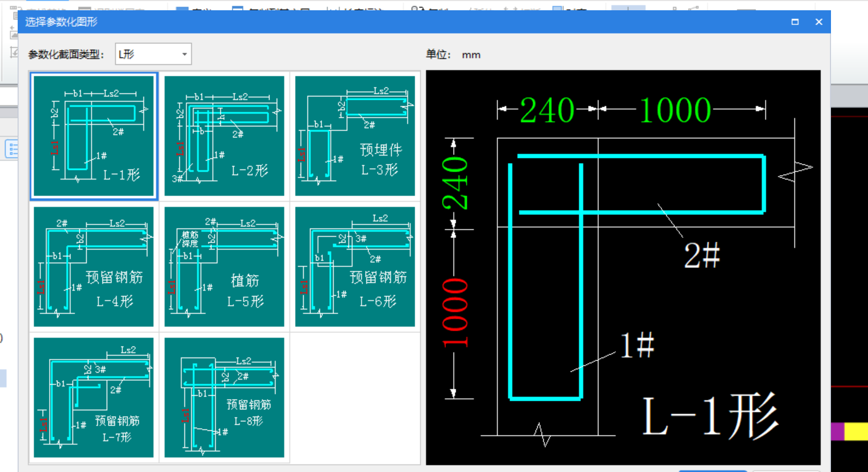This screenshot has height=472, width=868.
Task: Close the 选择参数化图形 dialog
Action: click(819, 22)
